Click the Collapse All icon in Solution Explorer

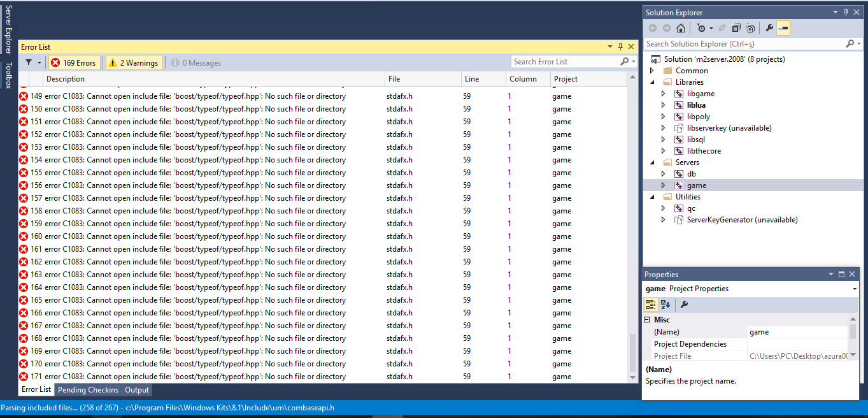tap(736, 28)
